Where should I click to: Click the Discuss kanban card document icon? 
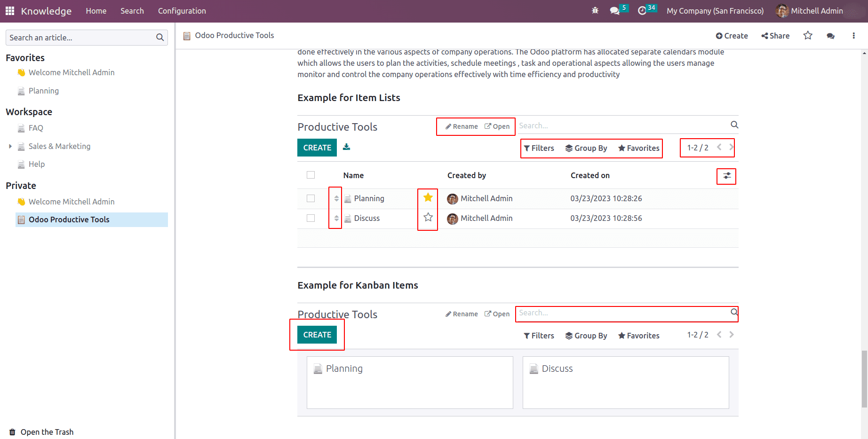[x=534, y=369]
